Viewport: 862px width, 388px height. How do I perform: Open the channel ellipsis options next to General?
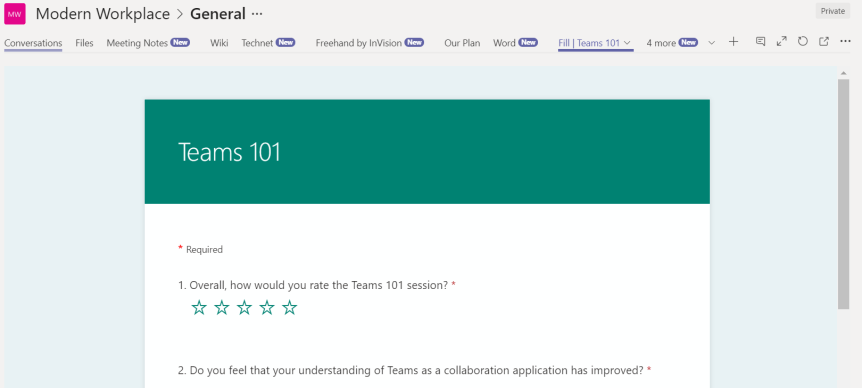[x=257, y=14]
